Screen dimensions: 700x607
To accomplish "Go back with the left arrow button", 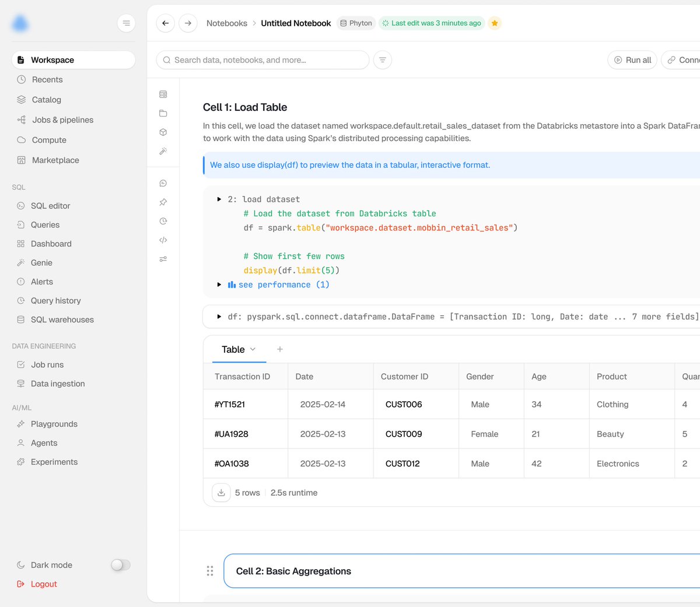I will 166,23.
